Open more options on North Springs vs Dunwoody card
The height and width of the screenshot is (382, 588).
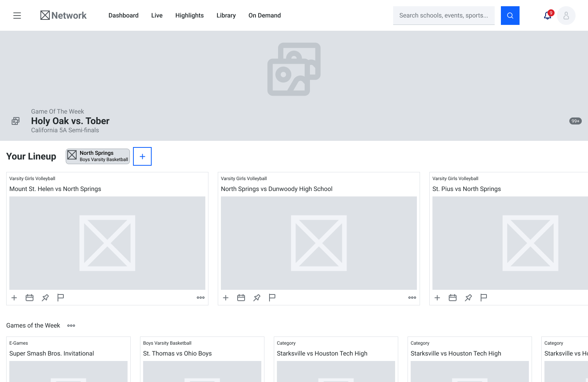[412, 298]
